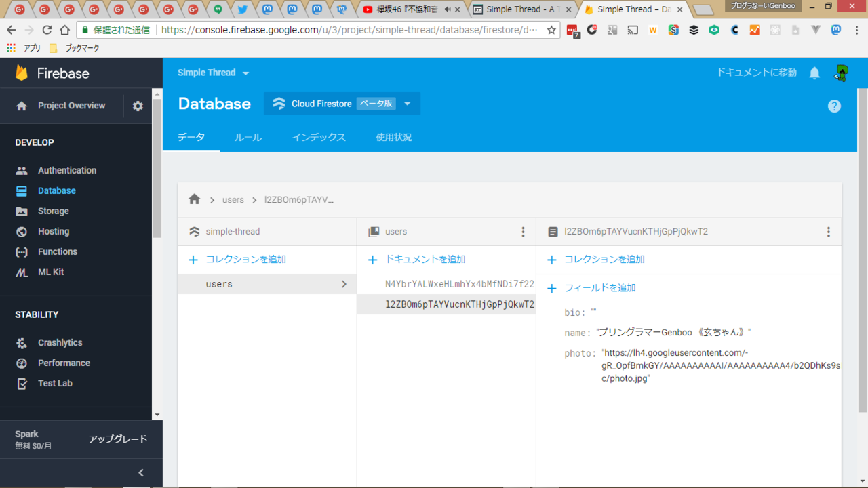Open the 使用状況 tab
Screen dimensions: 868x488
(x=393, y=137)
